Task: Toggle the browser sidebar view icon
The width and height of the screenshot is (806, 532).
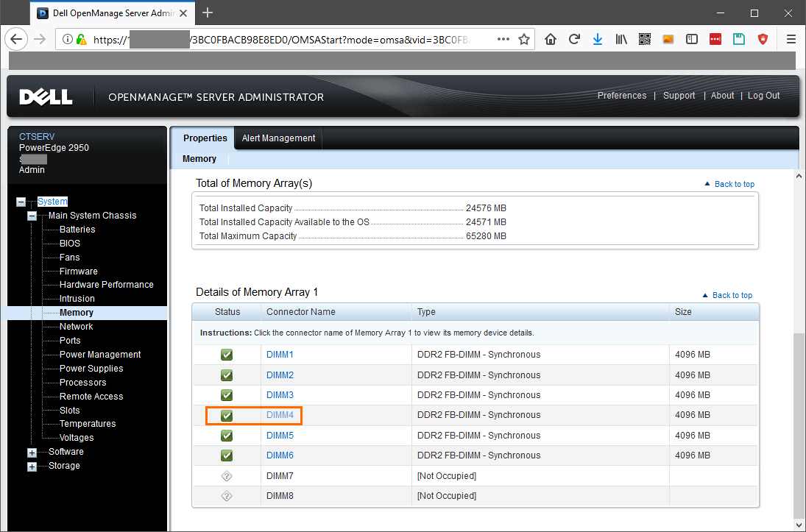Action: click(x=691, y=40)
